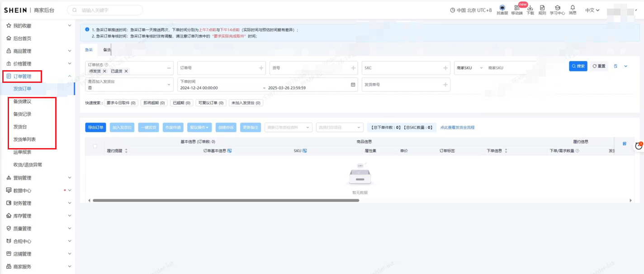Open 发货台 in sidebar
Screen dimensions: 644x274
(x=20, y=127)
